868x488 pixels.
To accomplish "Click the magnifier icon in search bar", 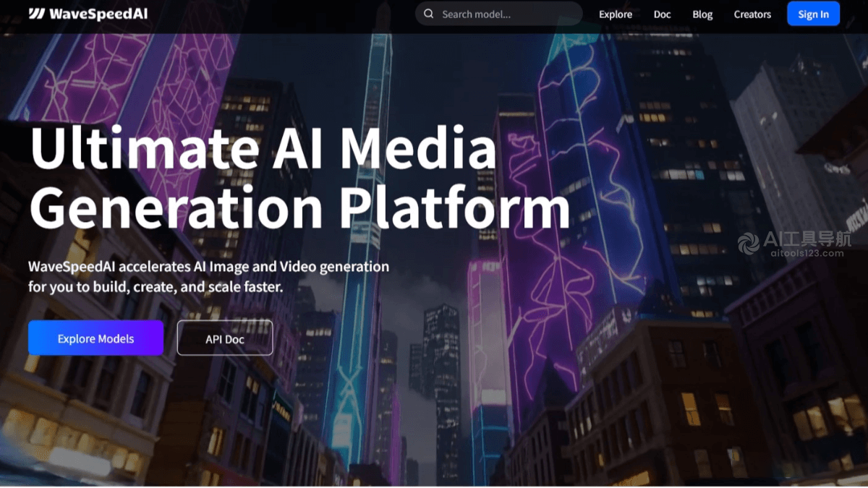I will click(429, 14).
